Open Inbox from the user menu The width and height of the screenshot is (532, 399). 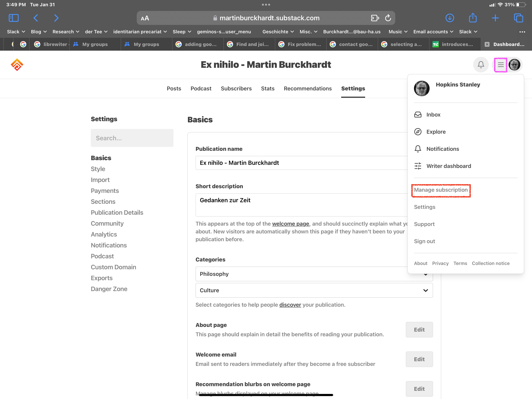coord(427,115)
